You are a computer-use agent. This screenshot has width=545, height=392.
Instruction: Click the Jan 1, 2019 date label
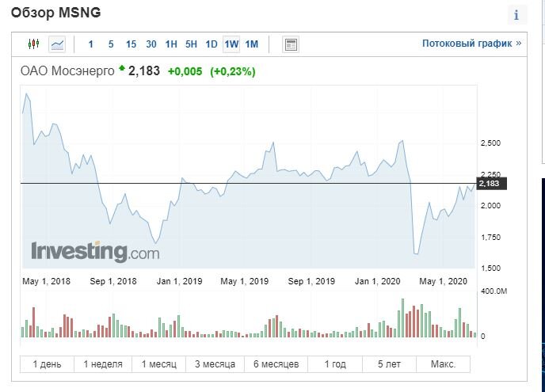[x=179, y=281]
